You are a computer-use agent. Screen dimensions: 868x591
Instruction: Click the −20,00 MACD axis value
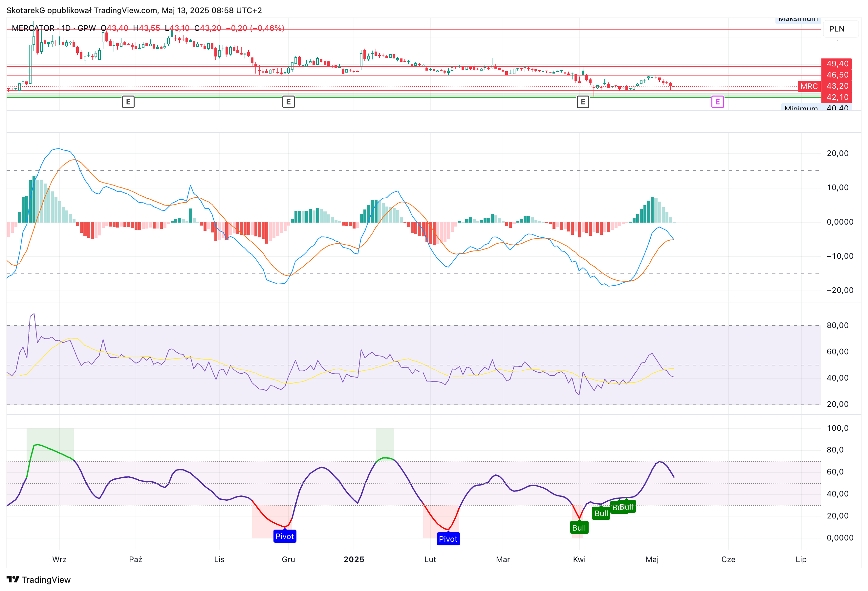click(x=840, y=290)
